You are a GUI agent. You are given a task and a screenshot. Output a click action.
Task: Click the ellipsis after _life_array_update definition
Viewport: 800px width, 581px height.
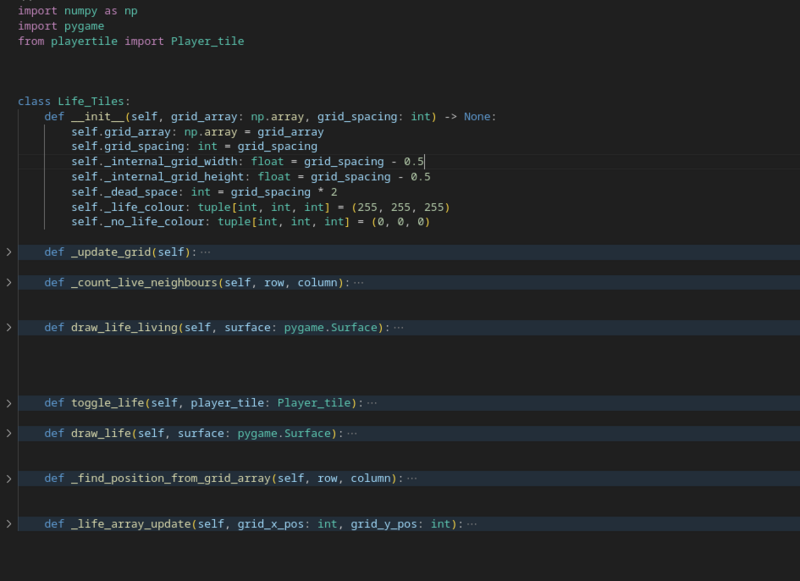[x=472, y=524]
